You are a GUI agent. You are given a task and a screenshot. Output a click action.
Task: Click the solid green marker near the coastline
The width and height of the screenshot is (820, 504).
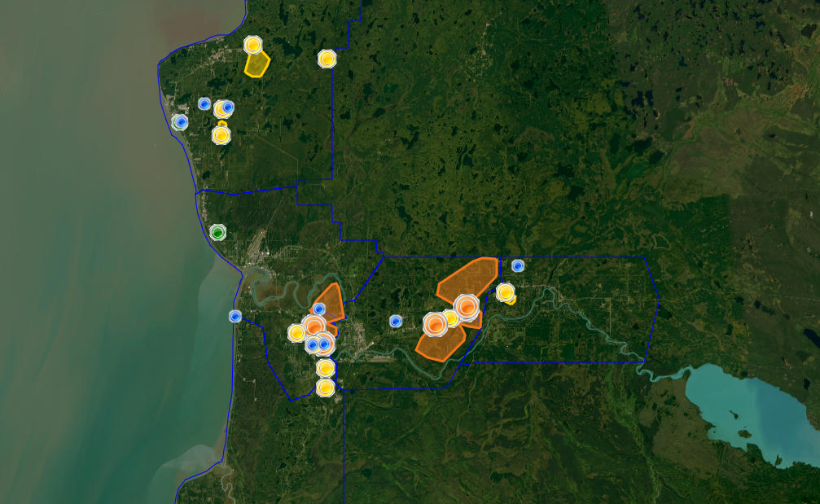pos(217,232)
